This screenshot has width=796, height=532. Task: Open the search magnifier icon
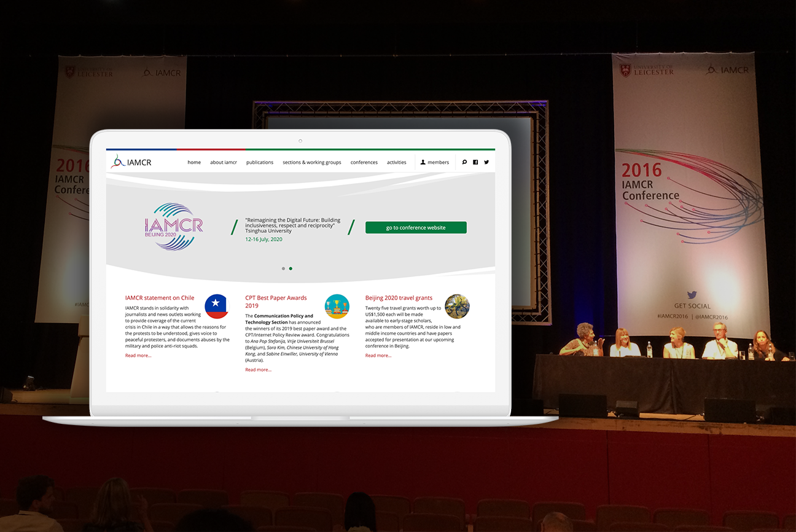(x=464, y=162)
